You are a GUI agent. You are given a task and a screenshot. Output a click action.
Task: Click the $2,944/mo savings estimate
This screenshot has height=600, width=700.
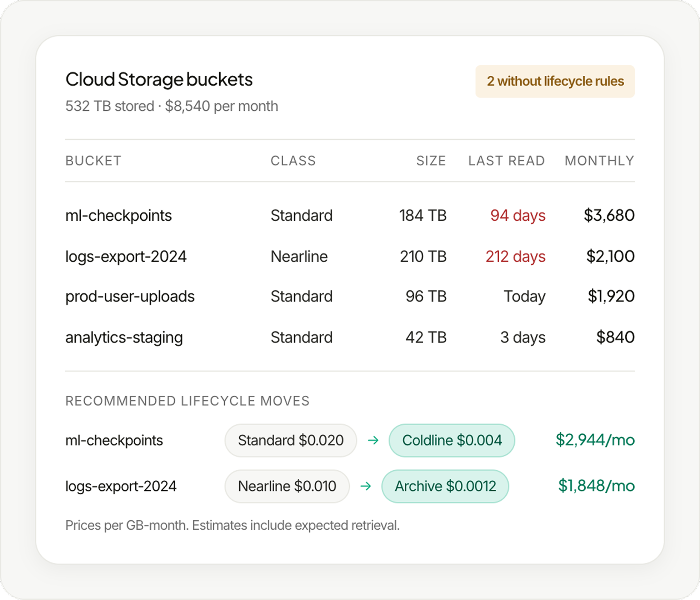595,440
